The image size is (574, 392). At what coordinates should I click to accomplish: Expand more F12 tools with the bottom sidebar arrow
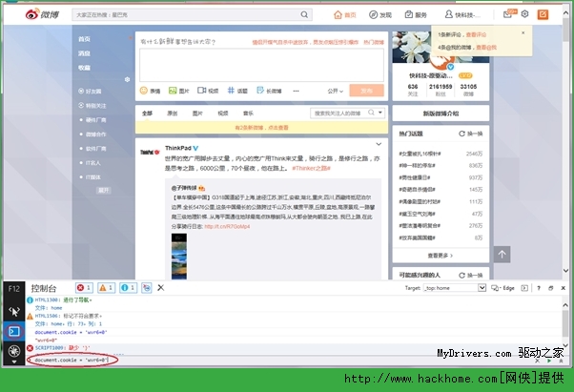point(14,362)
